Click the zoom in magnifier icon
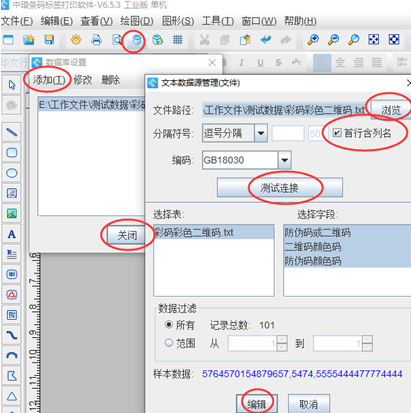Image resolution: width=411 pixels, height=413 pixels. [313, 40]
